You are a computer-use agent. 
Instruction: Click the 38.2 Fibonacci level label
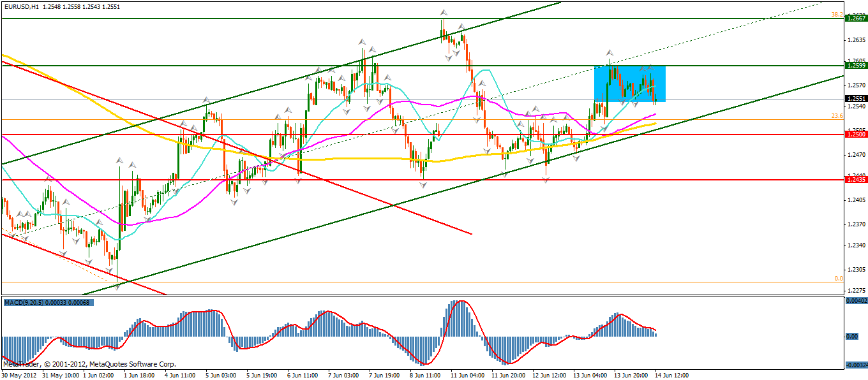pos(837,14)
